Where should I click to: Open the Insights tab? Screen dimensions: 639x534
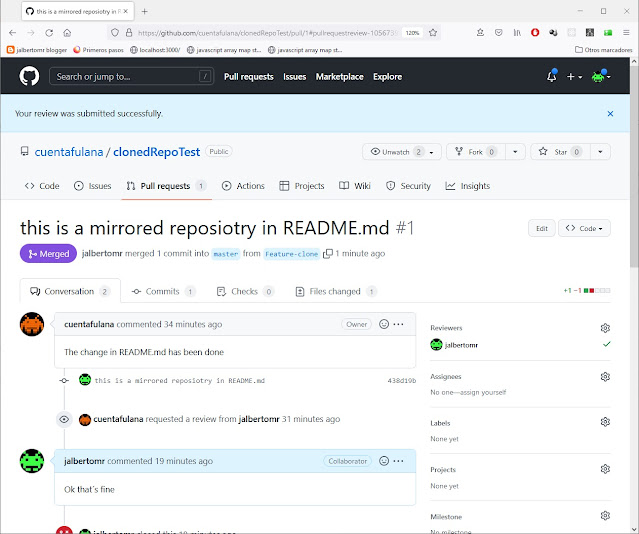click(467, 186)
